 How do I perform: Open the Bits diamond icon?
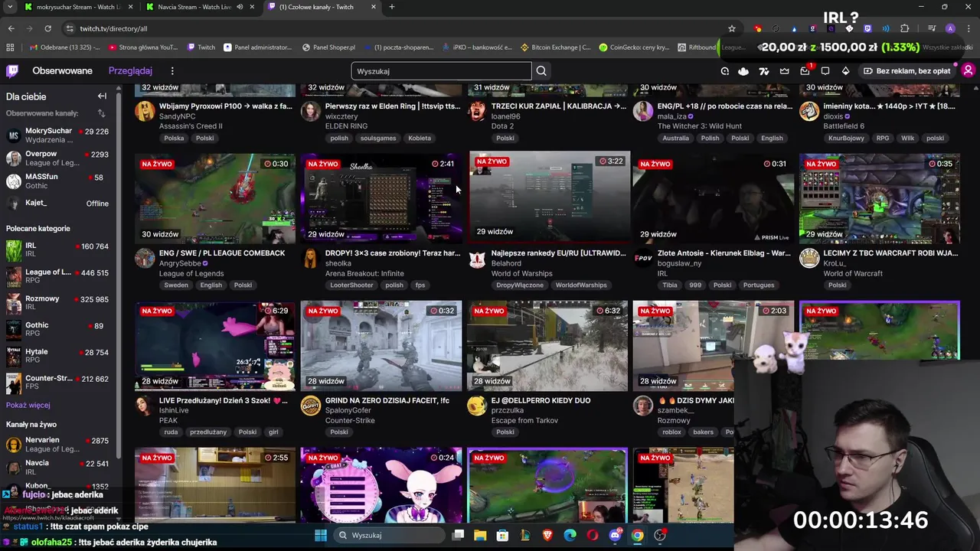click(x=845, y=71)
